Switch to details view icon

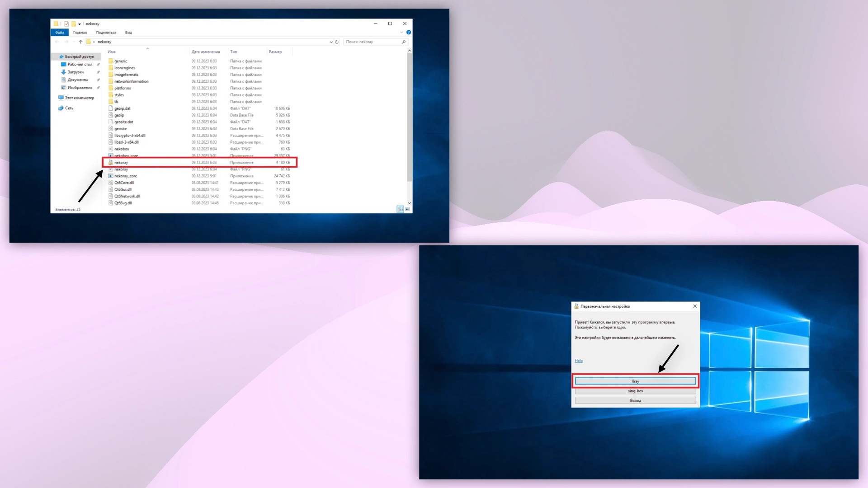tap(400, 209)
